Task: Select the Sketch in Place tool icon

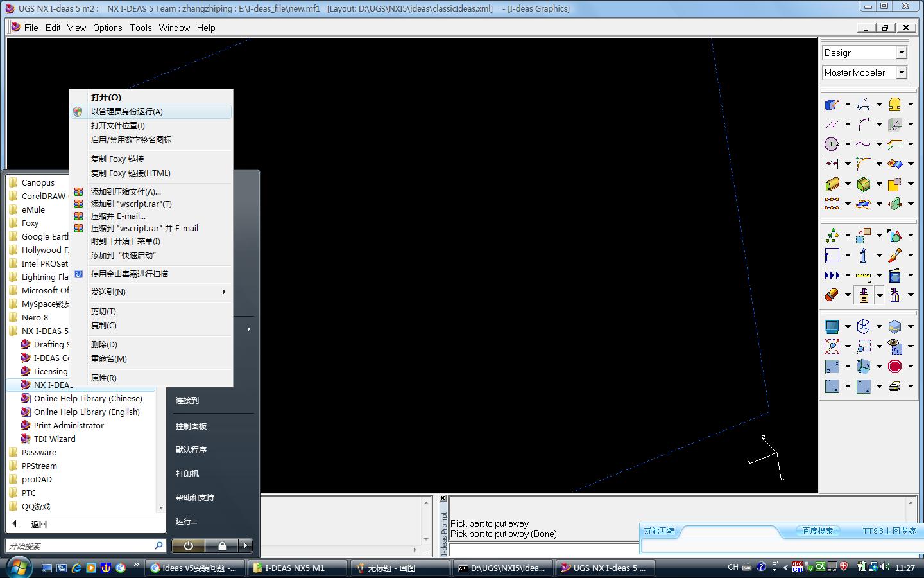Action: [832, 105]
